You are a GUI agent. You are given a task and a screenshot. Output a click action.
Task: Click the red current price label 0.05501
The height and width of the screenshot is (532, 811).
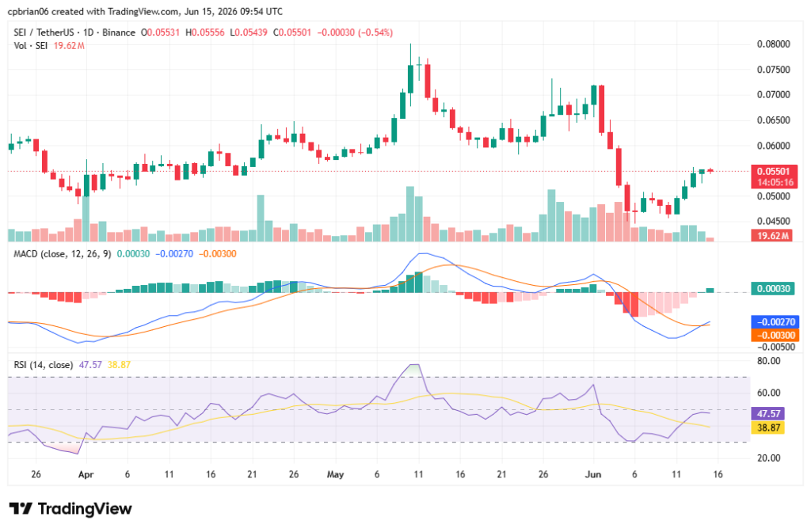[774, 171]
